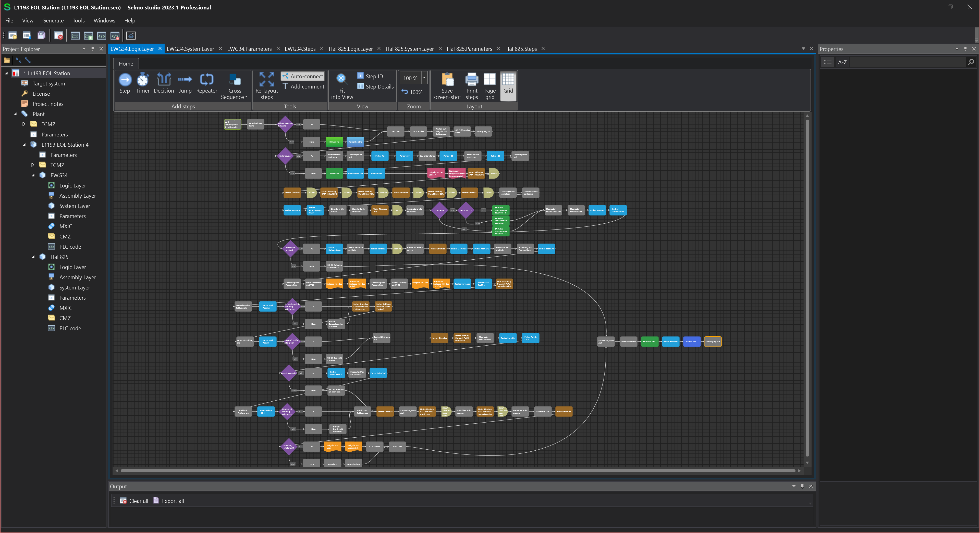Screen dimensions: 980x533
Task: Collapse the EWG34 tree node
Action: (x=33, y=175)
